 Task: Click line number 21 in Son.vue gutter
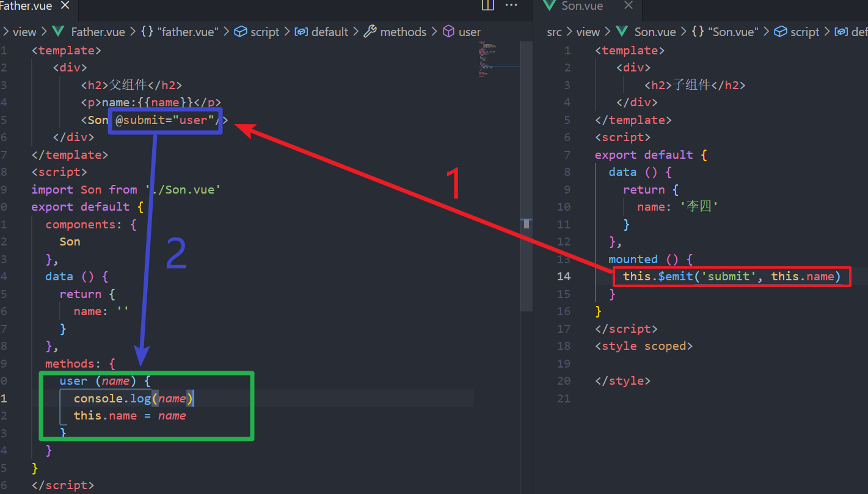[563, 398]
